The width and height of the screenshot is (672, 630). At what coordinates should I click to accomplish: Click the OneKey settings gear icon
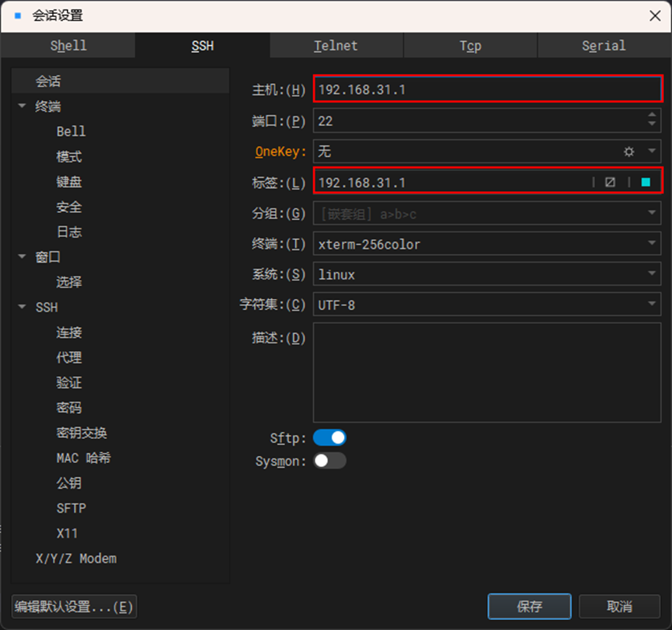[x=629, y=151]
